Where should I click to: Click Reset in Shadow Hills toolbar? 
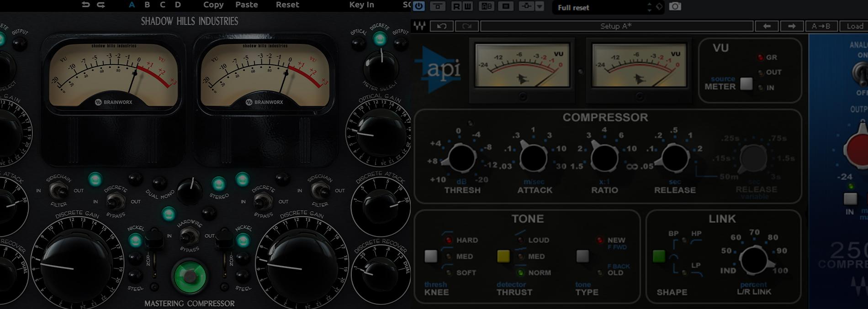[x=287, y=5]
